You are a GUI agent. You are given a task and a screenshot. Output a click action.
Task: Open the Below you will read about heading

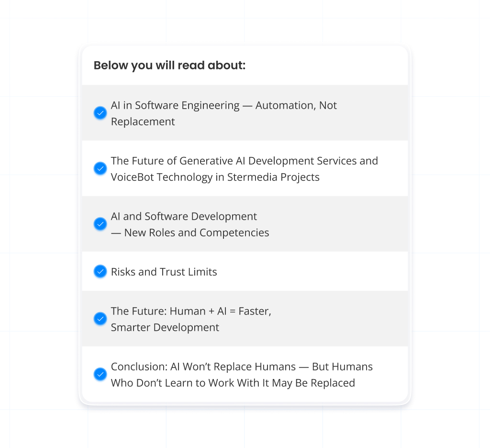[x=169, y=65]
